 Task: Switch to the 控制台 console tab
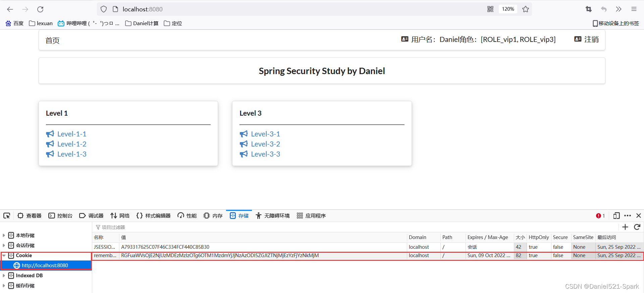(60, 216)
